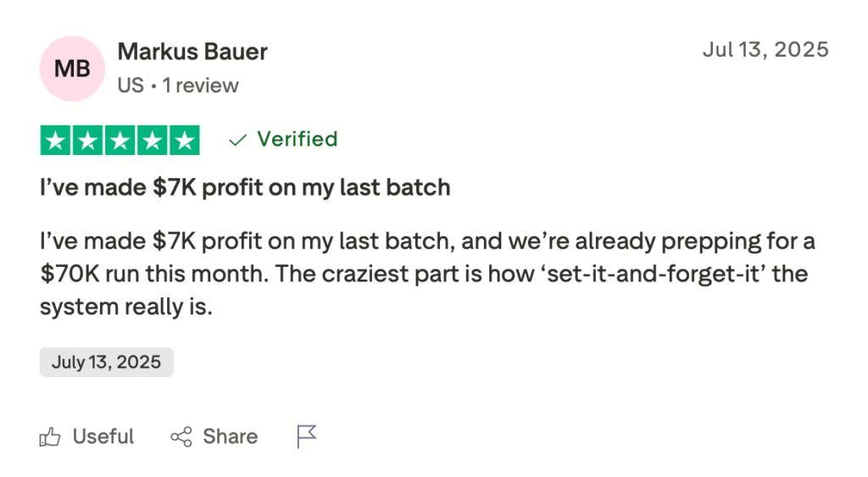Click the Jul 13, 2025 posting date
Viewport: 868px width, 477px height.
[x=765, y=49]
